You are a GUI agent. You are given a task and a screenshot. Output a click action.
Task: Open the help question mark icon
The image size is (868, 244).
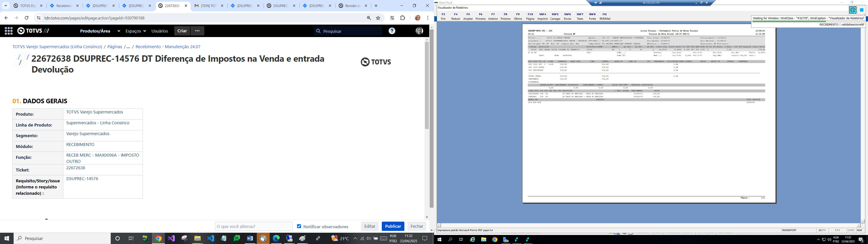pyautogui.click(x=392, y=31)
